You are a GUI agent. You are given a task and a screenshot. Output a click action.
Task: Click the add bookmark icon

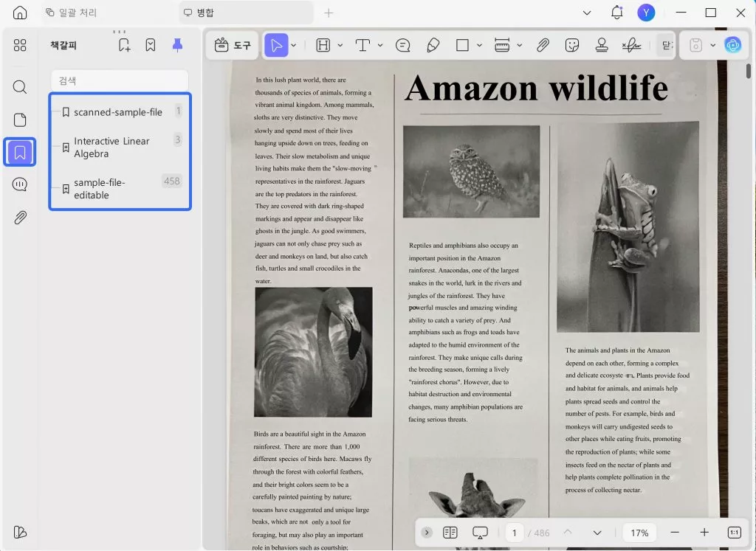[x=124, y=45]
